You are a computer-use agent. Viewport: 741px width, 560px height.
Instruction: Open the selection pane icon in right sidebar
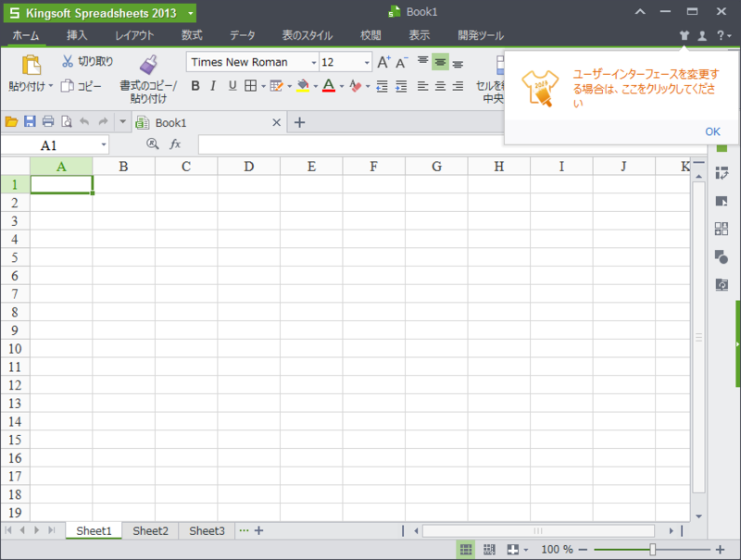pos(722,201)
